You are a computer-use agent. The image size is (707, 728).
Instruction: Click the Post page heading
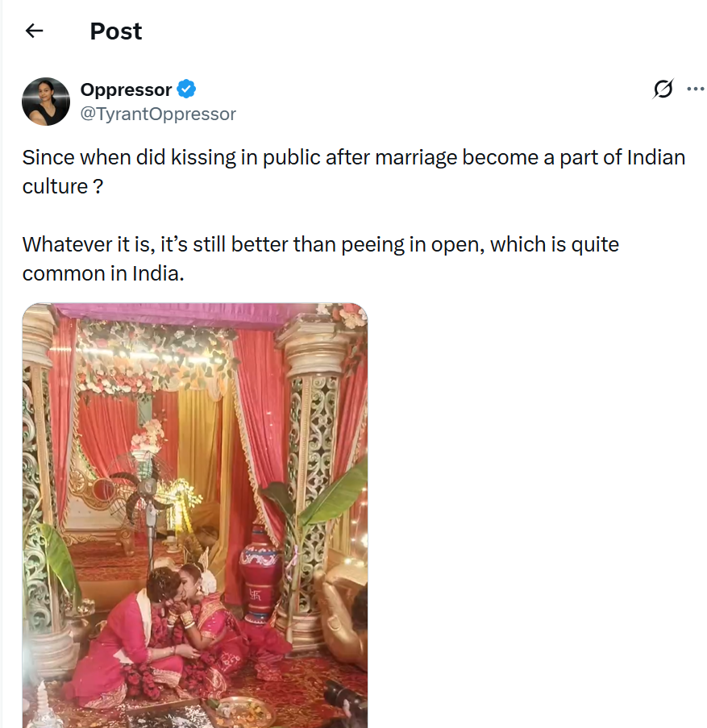[115, 31]
